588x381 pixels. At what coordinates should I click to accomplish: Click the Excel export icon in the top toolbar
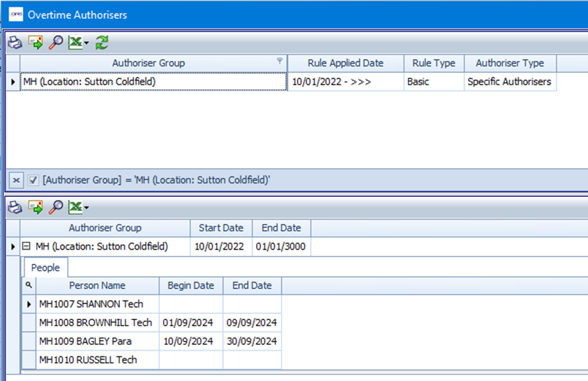coord(75,43)
